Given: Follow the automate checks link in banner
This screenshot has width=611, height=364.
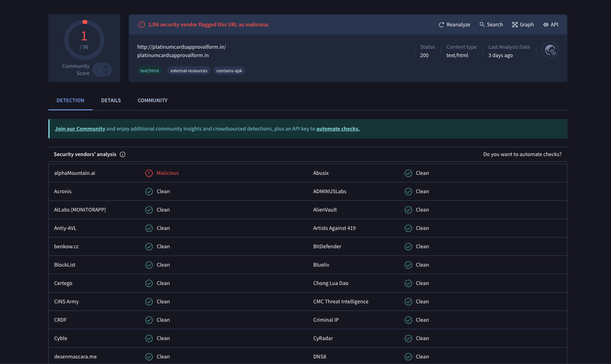Looking at the screenshot, I should pyautogui.click(x=338, y=129).
